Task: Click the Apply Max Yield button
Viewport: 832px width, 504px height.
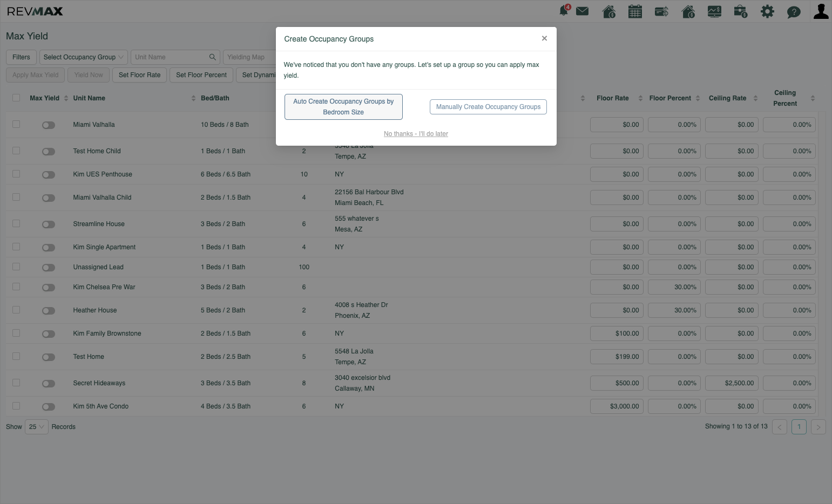Action: coord(36,75)
